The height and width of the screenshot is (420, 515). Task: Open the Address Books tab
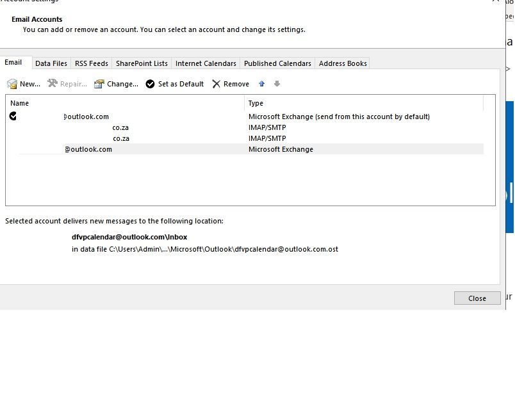[343, 63]
